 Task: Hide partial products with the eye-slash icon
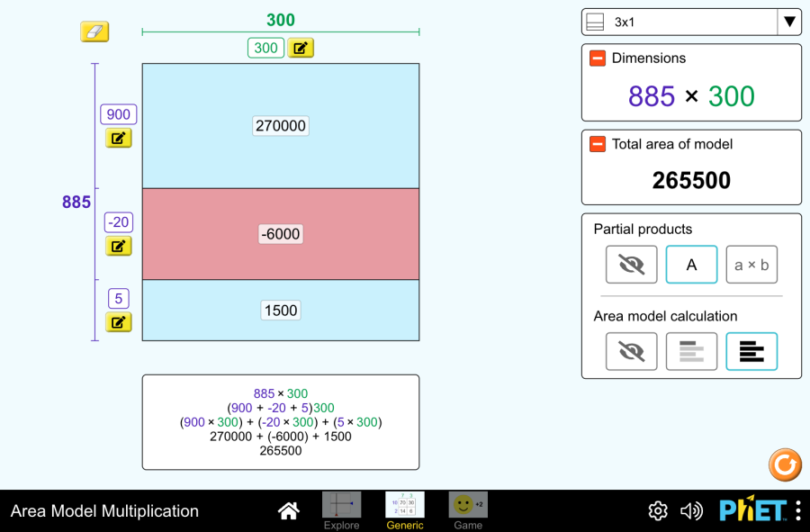[x=631, y=265]
